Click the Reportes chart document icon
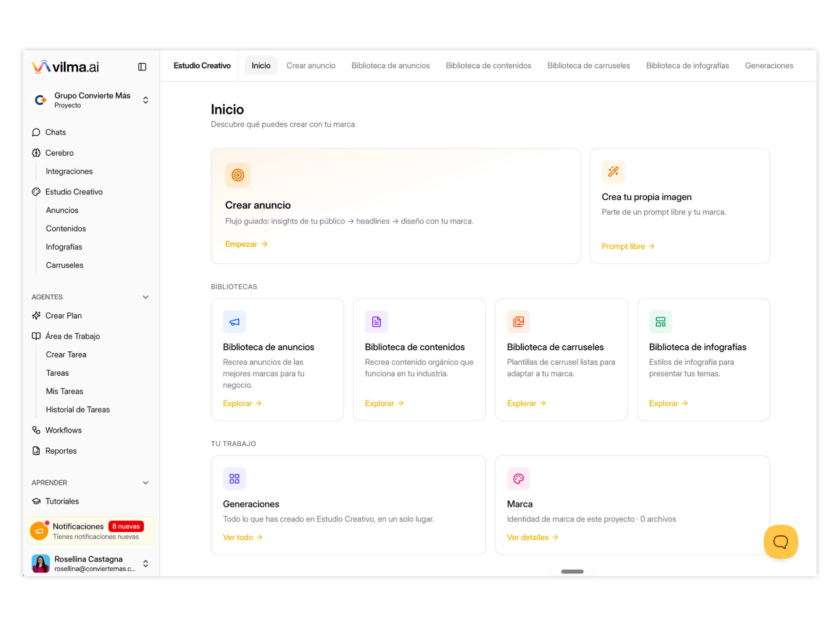The width and height of the screenshot is (840, 627). click(x=36, y=451)
